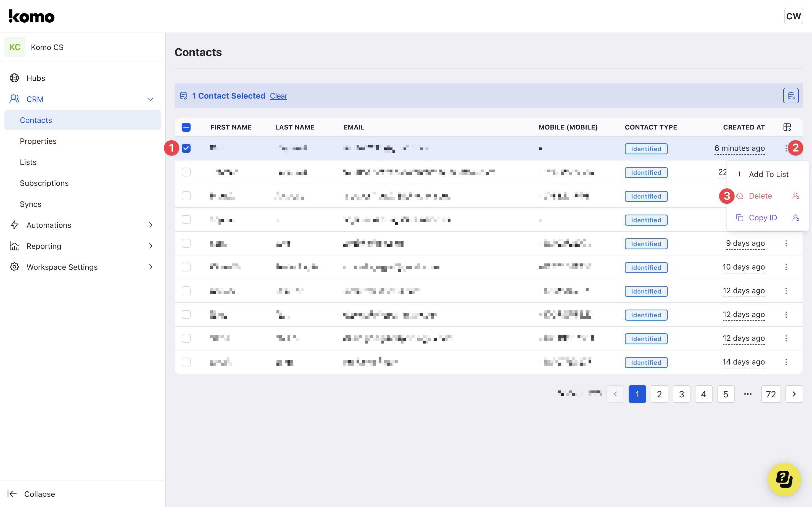
Task: Collapse the CRM section chevron
Action: coord(150,99)
